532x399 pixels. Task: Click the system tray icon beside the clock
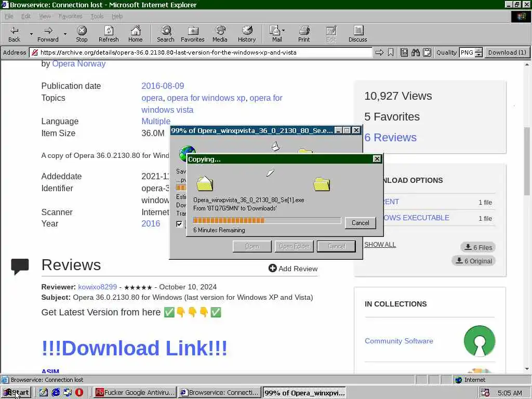tap(485, 393)
